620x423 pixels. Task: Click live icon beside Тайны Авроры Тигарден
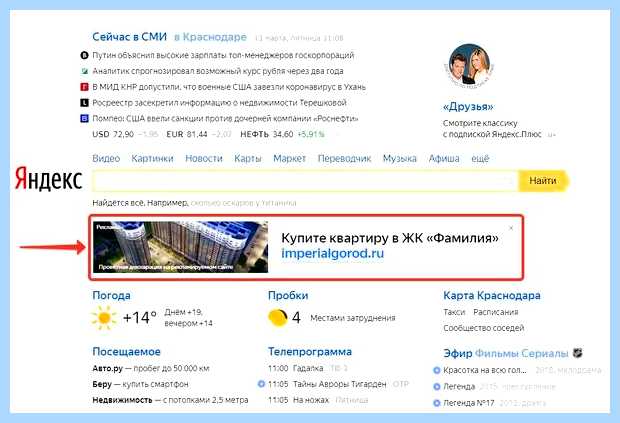261,384
